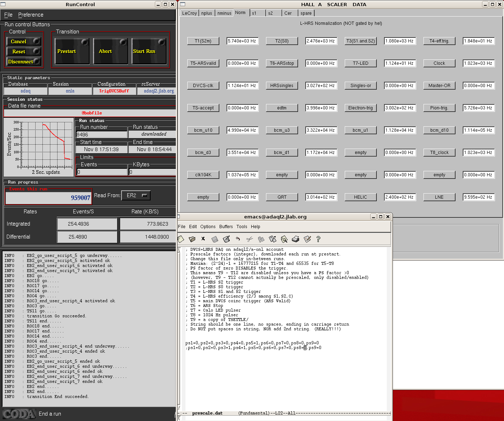Click the T2(S0) scaler button
The width and height of the screenshot is (504, 421).
[x=282, y=41]
